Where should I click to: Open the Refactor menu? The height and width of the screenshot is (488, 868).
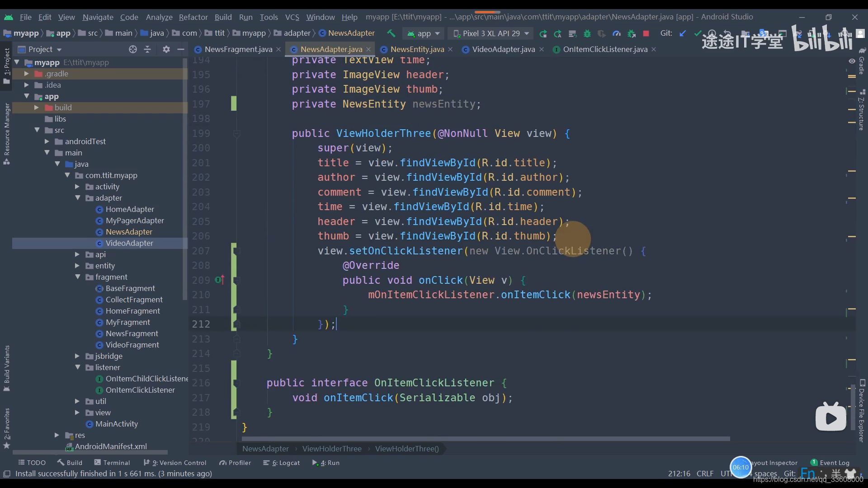[x=193, y=17]
